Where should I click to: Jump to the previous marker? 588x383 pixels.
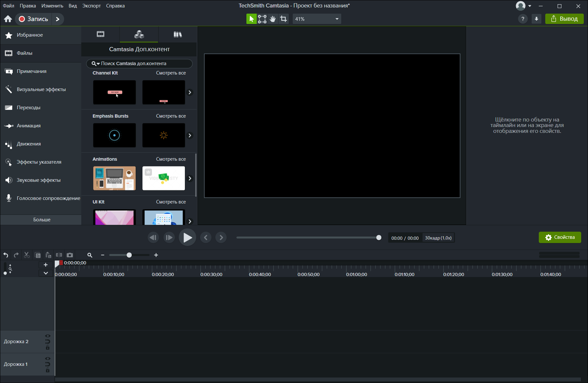pos(206,238)
